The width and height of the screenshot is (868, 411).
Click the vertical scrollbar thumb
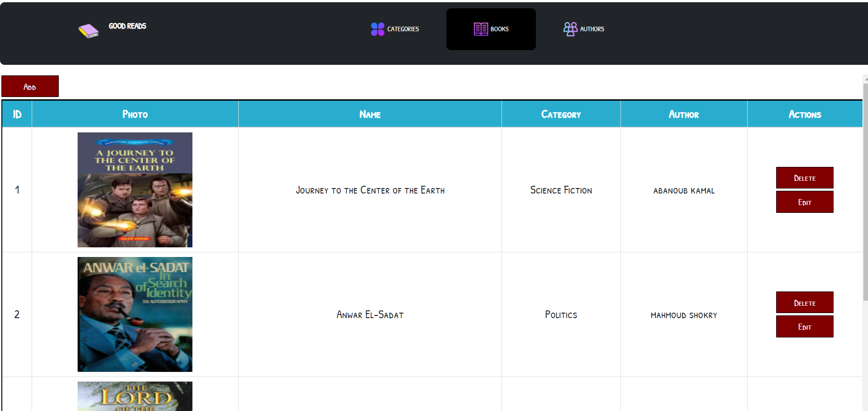coord(865,192)
